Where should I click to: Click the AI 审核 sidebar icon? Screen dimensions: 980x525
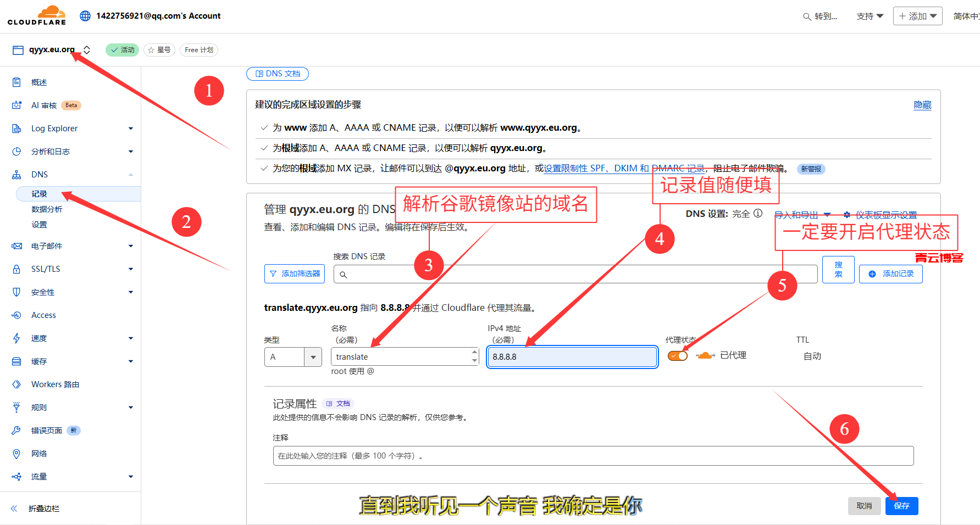click(16, 105)
